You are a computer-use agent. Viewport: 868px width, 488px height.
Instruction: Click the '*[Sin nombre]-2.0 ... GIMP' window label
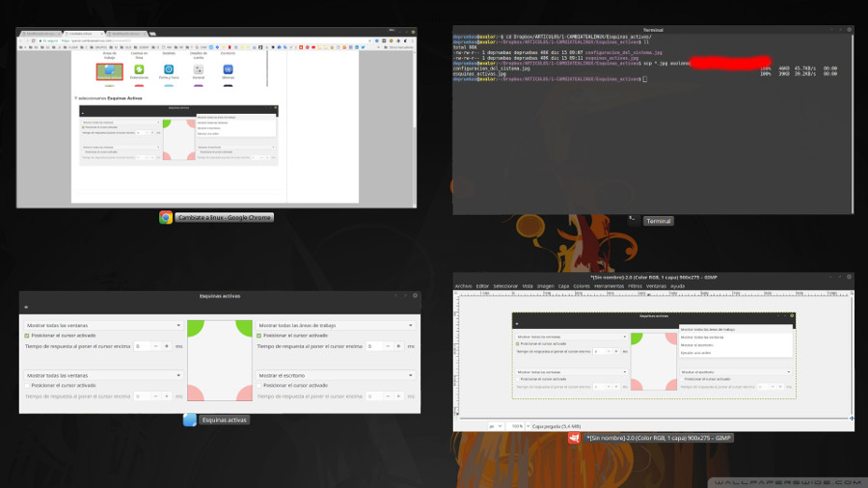pos(659,438)
